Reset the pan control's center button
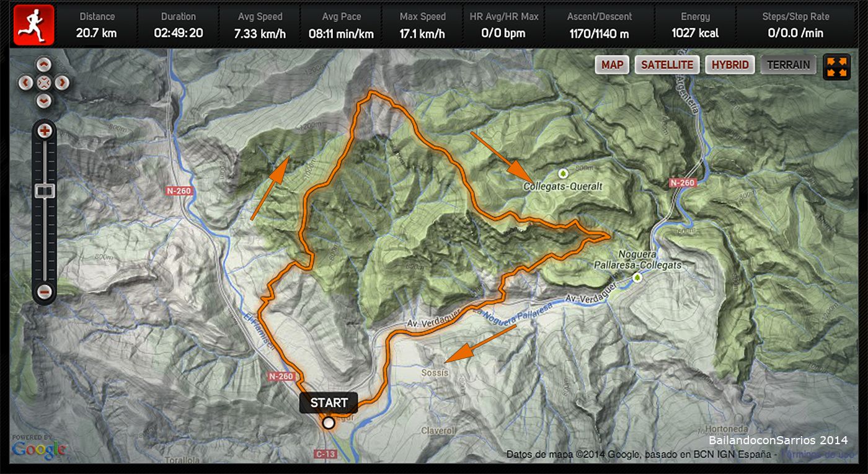Viewport: 868px width, 474px height. point(43,82)
